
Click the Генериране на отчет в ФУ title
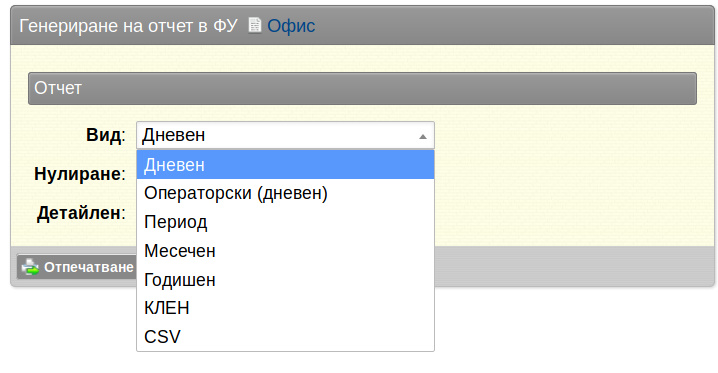(128, 26)
